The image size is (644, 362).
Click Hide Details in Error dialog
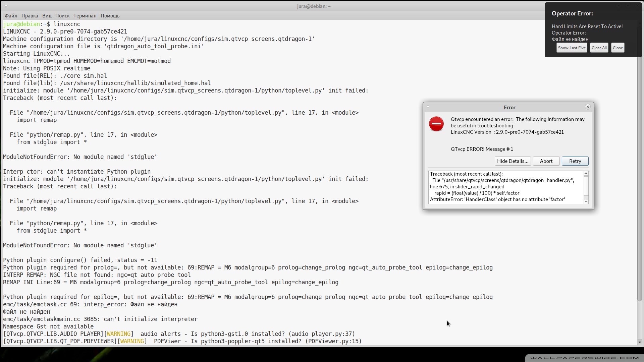(x=513, y=161)
